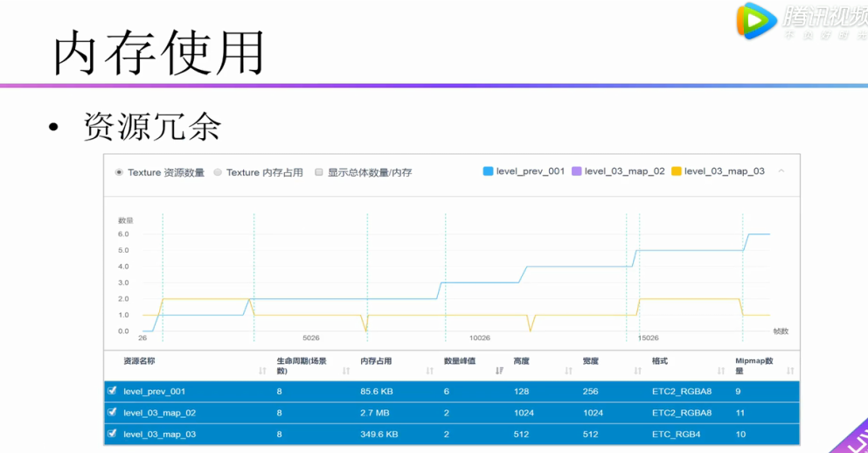Screen dimensions: 868x453
Task: Sort by the 资源名称 column arrows
Action: pos(262,371)
